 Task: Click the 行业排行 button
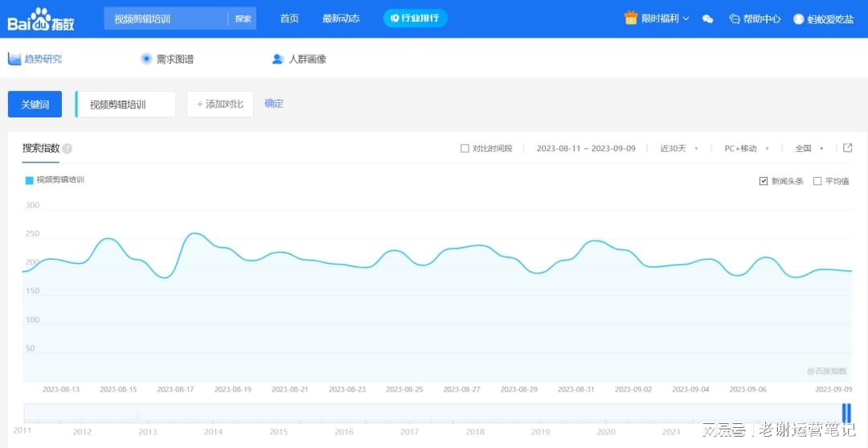pos(416,18)
